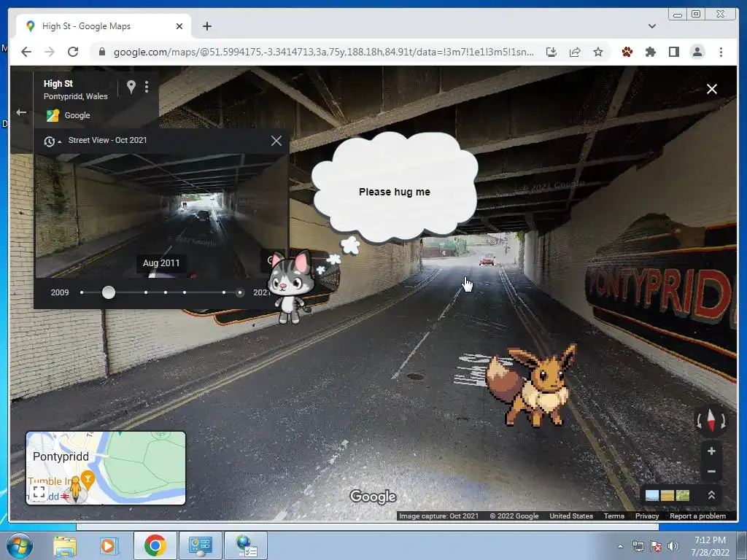Image resolution: width=747 pixels, height=560 pixels.
Task: Click the grey cat character
Action: [x=290, y=287]
